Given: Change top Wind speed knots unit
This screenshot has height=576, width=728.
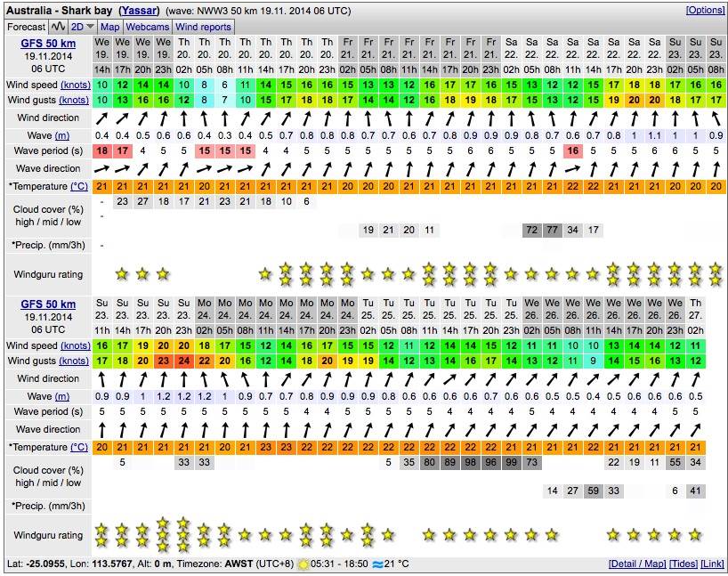Looking at the screenshot, I should (74, 85).
